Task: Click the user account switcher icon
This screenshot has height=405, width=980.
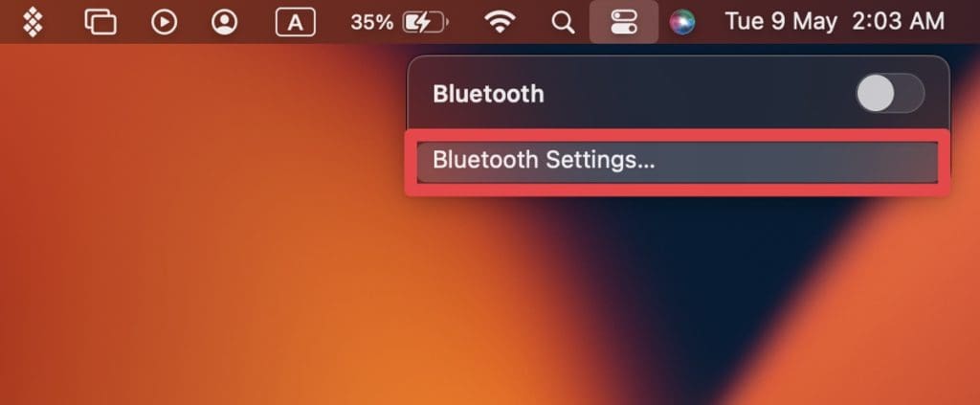Action: 224,23
